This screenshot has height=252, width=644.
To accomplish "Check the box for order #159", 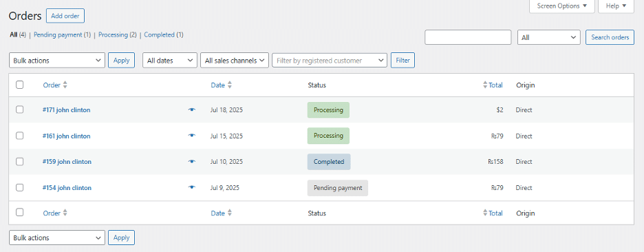I will coord(20,161).
